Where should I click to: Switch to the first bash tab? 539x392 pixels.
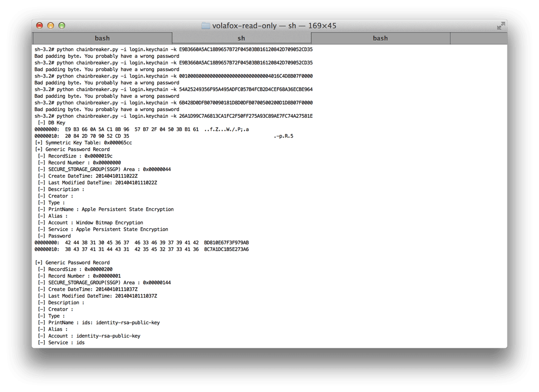pyautogui.click(x=102, y=38)
